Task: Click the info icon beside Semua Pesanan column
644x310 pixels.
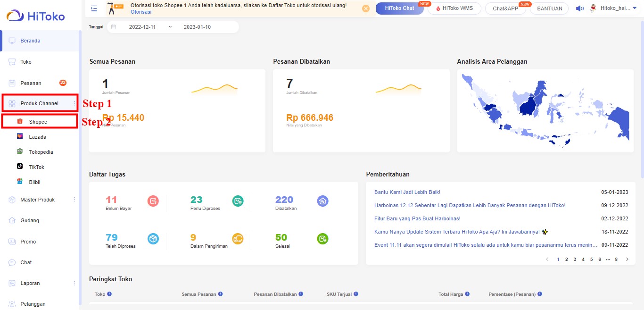Action: pyautogui.click(x=220, y=294)
